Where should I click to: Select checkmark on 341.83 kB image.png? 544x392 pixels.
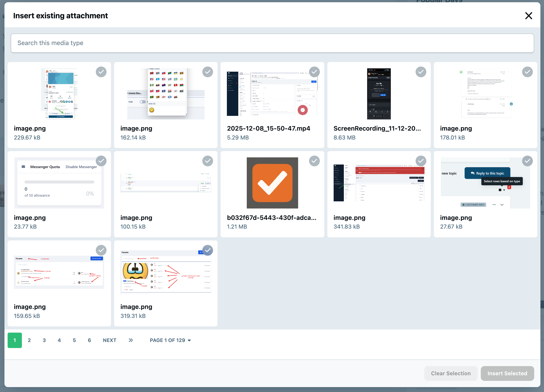pyautogui.click(x=421, y=161)
